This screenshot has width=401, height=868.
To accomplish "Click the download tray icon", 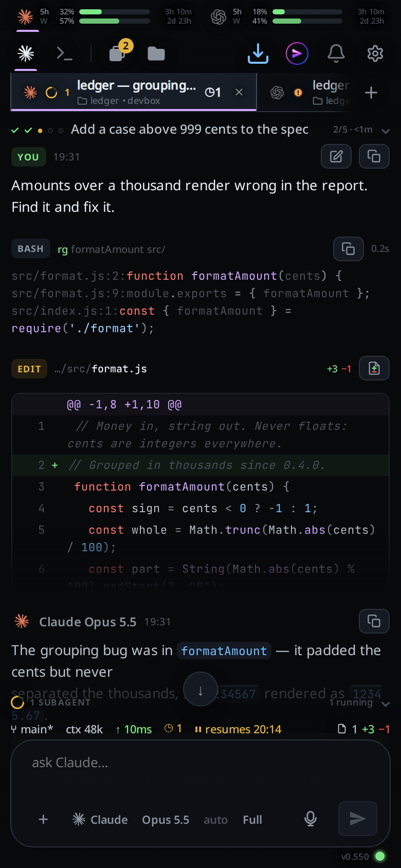I will 258,53.
